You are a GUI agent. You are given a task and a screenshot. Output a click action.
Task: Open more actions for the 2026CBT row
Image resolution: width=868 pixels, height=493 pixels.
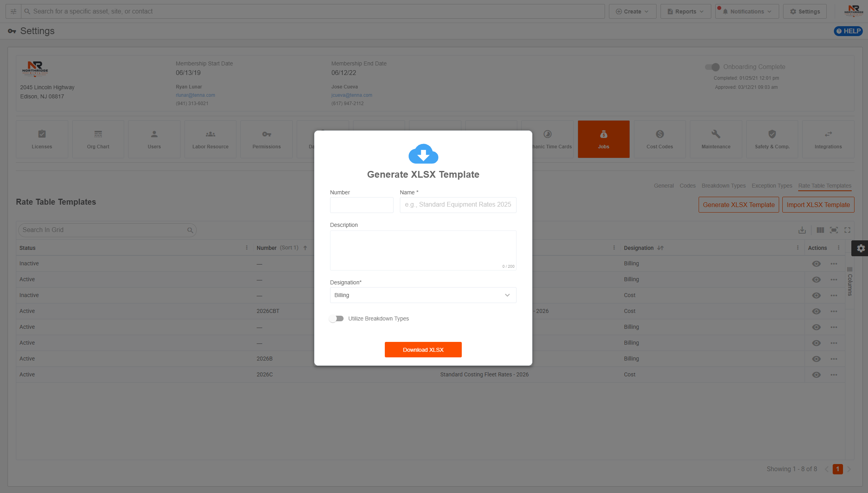tap(834, 311)
